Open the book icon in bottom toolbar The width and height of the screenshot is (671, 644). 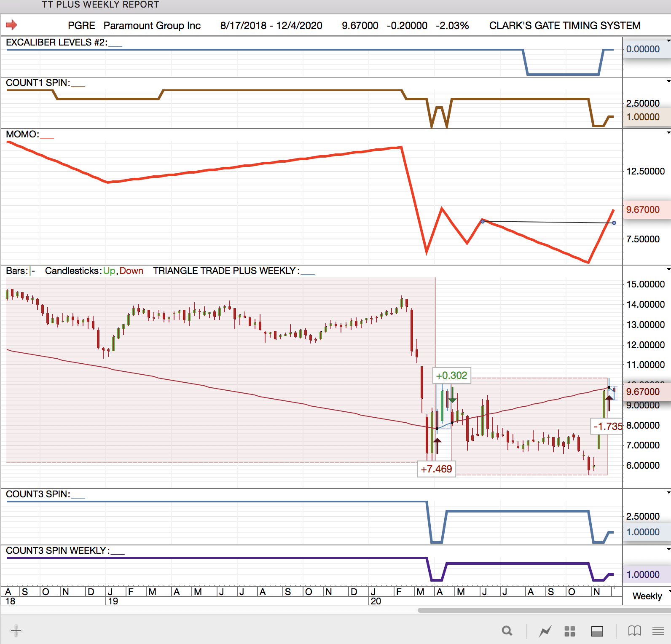click(x=634, y=631)
